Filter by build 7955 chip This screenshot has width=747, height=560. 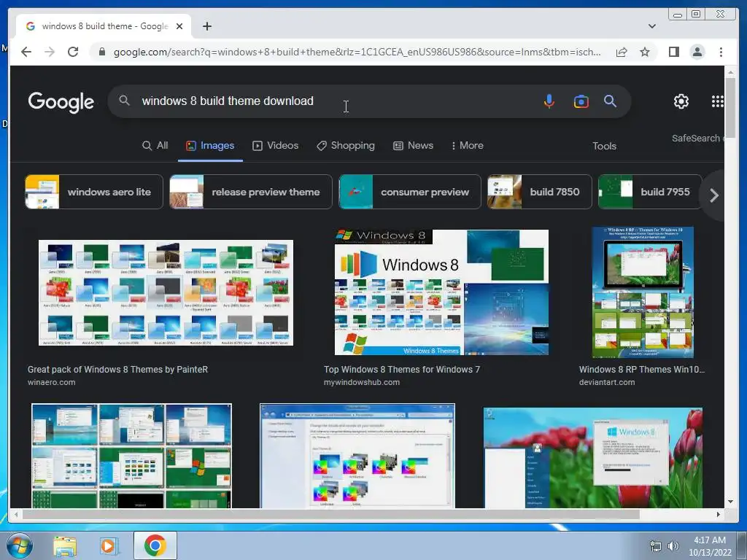click(x=650, y=192)
